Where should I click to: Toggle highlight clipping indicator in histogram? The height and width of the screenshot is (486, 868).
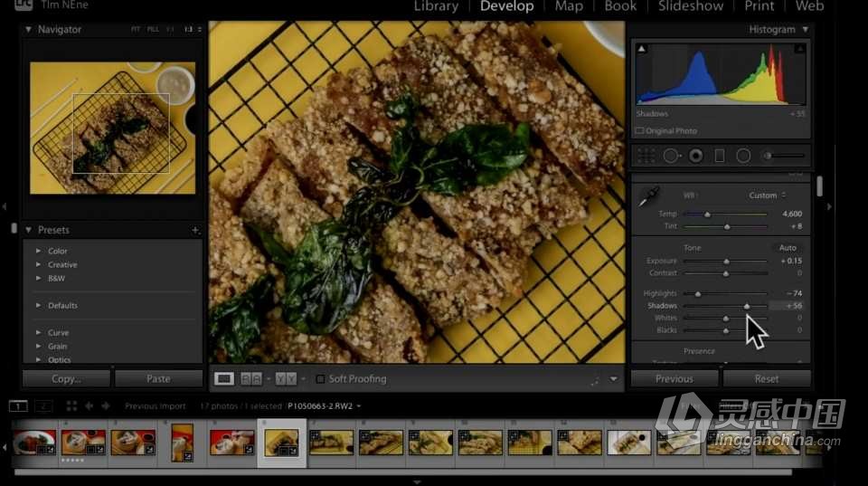(x=800, y=49)
